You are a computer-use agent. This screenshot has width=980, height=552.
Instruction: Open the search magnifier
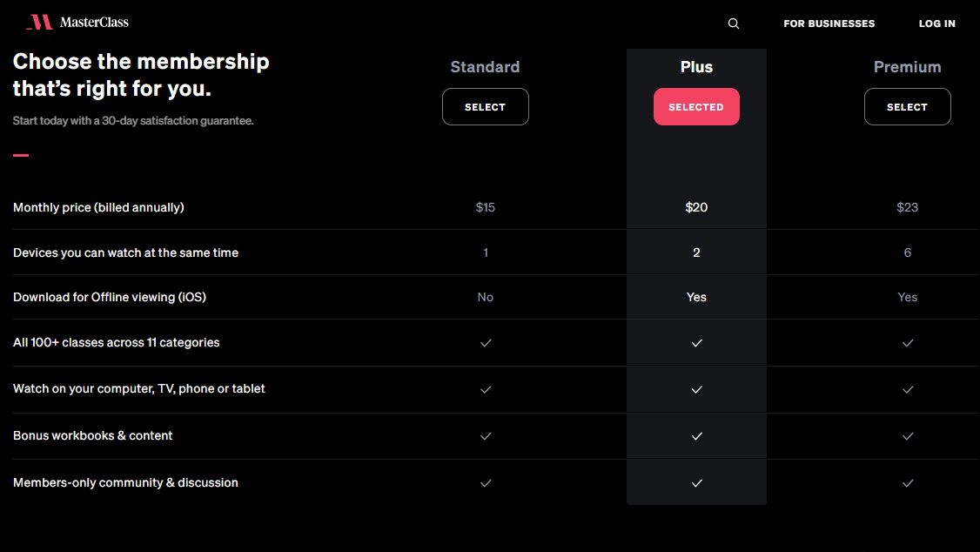click(x=733, y=24)
